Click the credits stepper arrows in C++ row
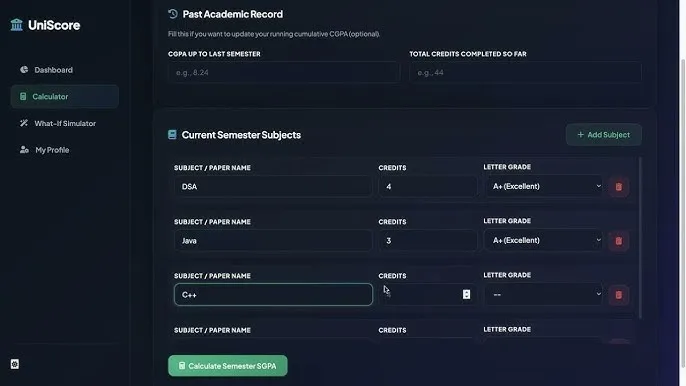Screen dimensions: 686x386 [466, 295]
